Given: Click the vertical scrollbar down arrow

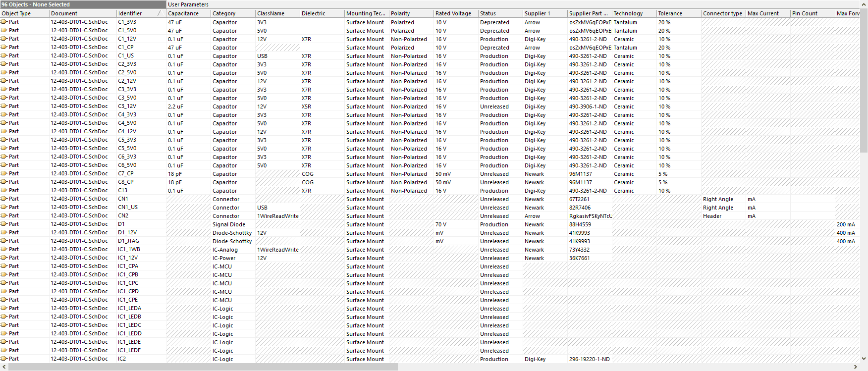Looking at the screenshot, I should 864,359.
